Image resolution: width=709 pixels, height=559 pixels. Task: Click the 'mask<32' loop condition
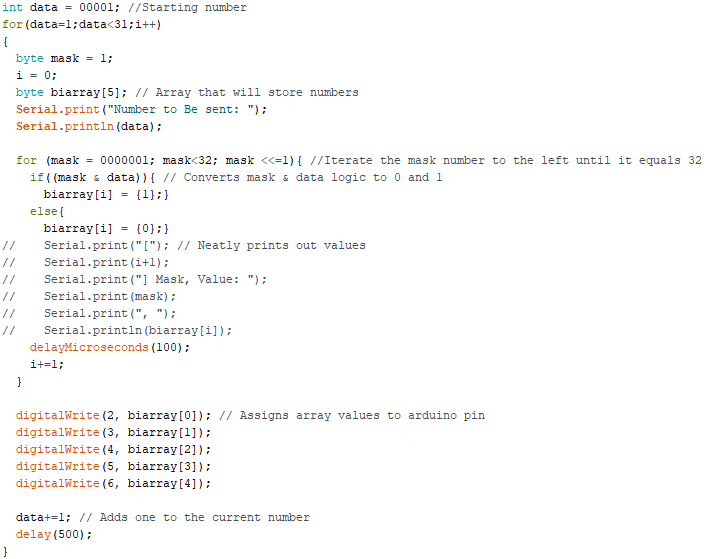point(190,161)
